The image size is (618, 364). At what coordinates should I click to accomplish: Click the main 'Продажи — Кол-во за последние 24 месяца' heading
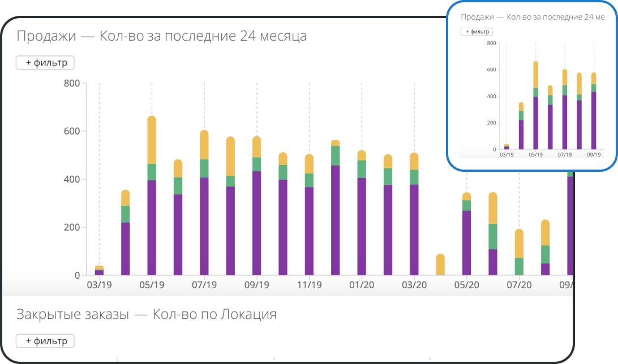click(x=162, y=36)
